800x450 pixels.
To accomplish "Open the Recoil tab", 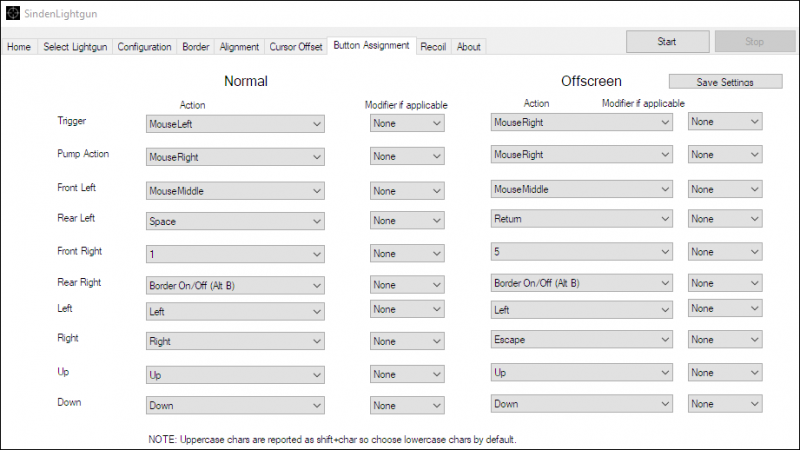I will coord(433,47).
